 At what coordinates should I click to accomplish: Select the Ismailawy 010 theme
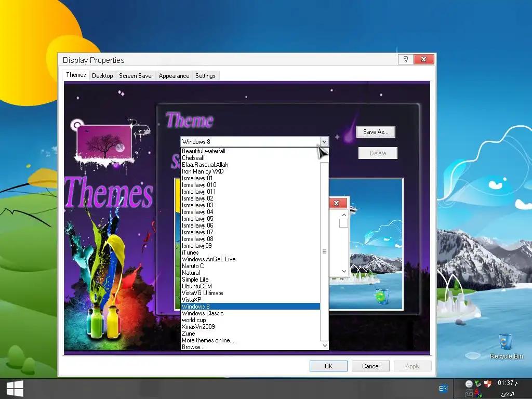pos(251,185)
